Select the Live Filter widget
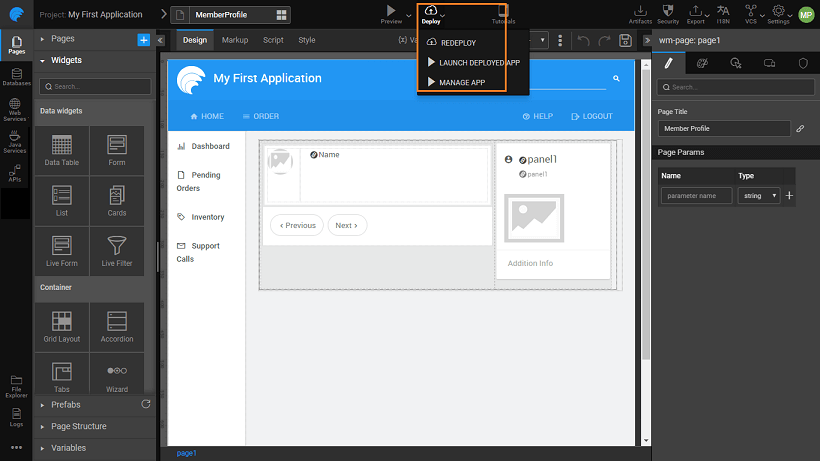The height and width of the screenshot is (461, 820). [x=116, y=249]
